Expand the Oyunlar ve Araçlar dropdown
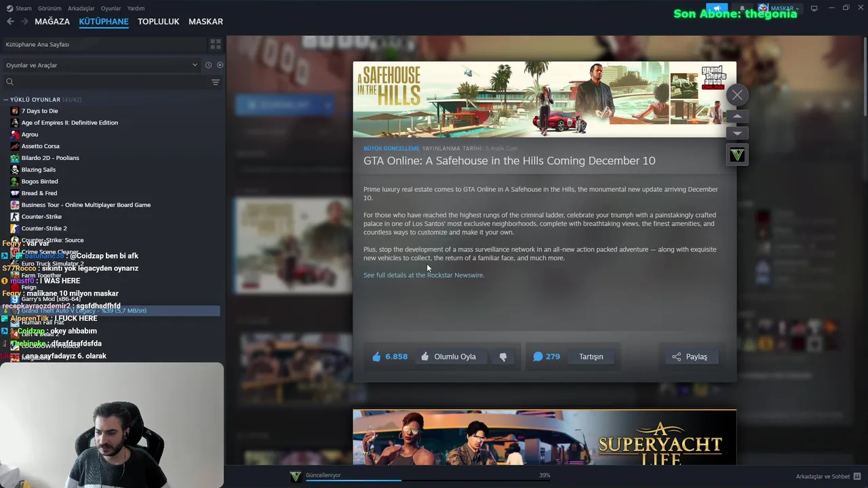This screenshot has height=488, width=868. pyautogui.click(x=102, y=65)
